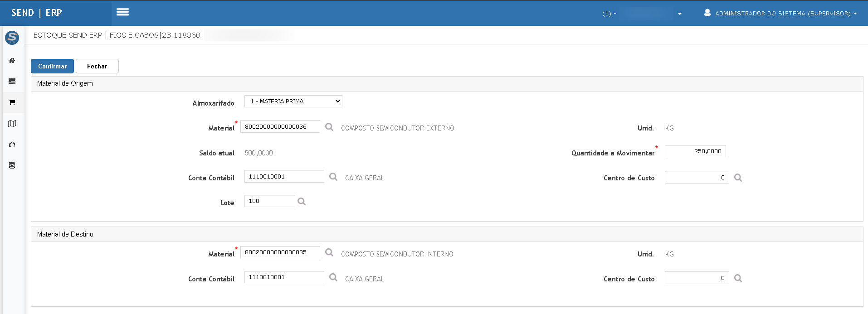
Task: Click the Fechar button
Action: click(97, 66)
